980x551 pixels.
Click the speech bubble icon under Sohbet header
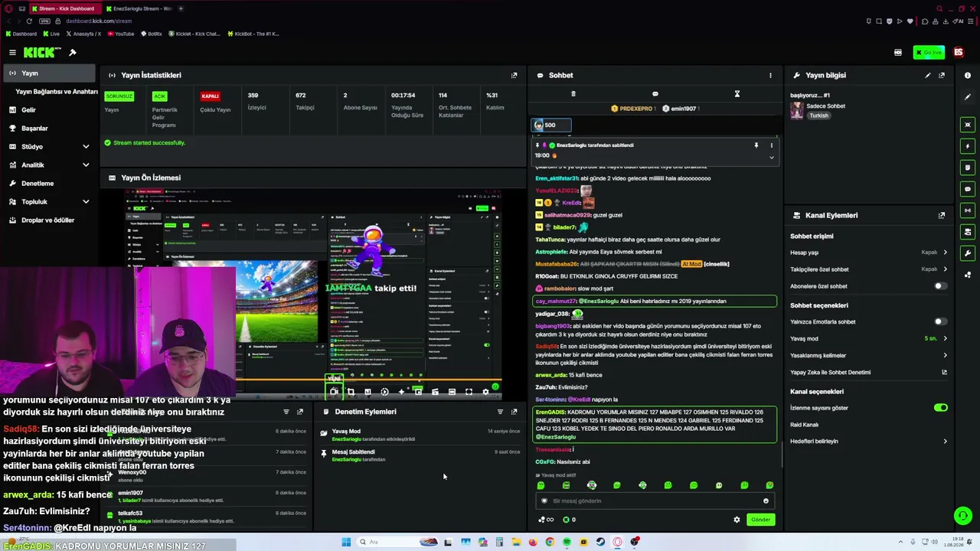(655, 94)
